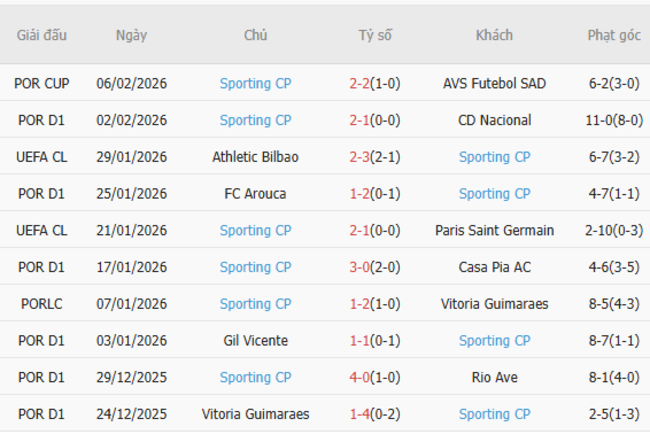Open Rio Ave team page
This screenshot has height=442, width=650.
point(494,378)
